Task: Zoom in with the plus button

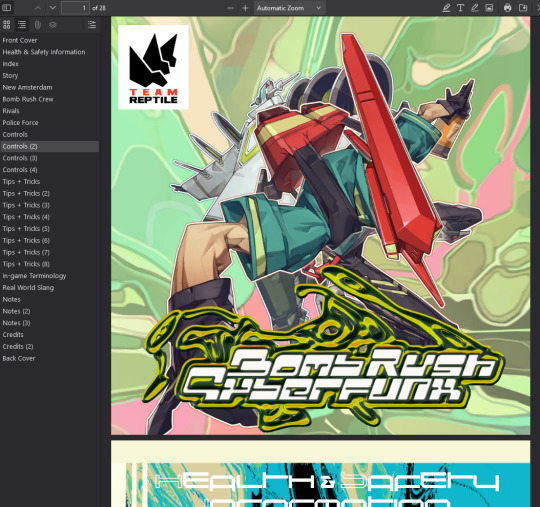Action: [x=245, y=8]
